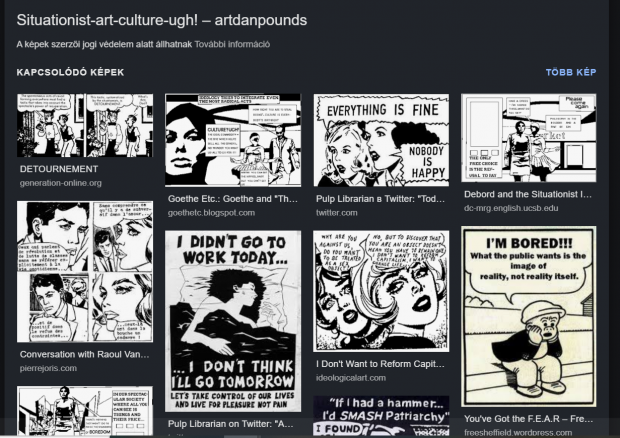This screenshot has height=438, width=620.
Task: Open the DETOURNEMENT comic strip thumbnail
Action: click(x=85, y=125)
